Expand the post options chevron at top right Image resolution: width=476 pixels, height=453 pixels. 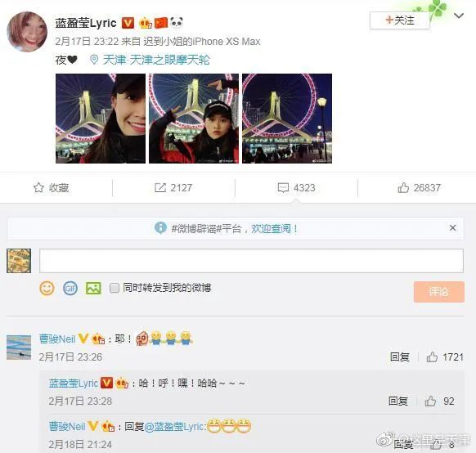(459, 16)
